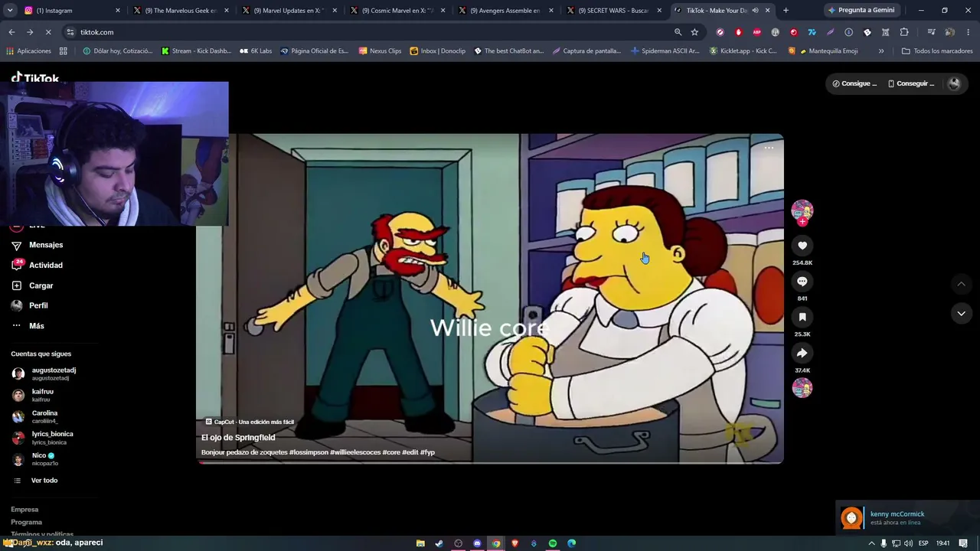
Task: Open Brave browser from the taskbar
Action: [x=514, y=543]
